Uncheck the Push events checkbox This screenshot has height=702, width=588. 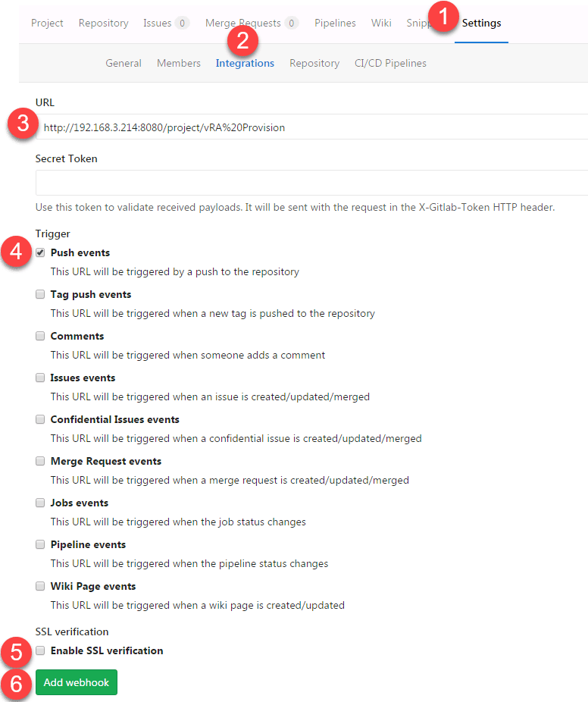(x=40, y=252)
